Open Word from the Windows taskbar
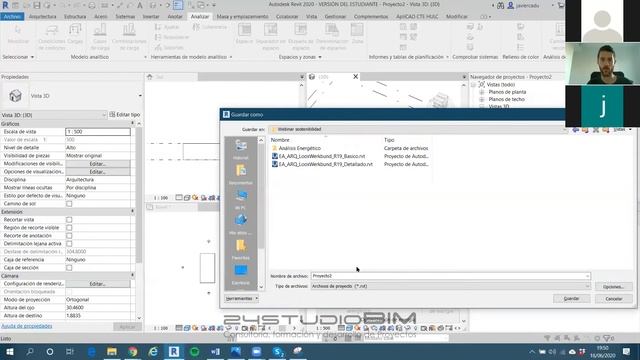640x360 pixels. click(x=215, y=351)
